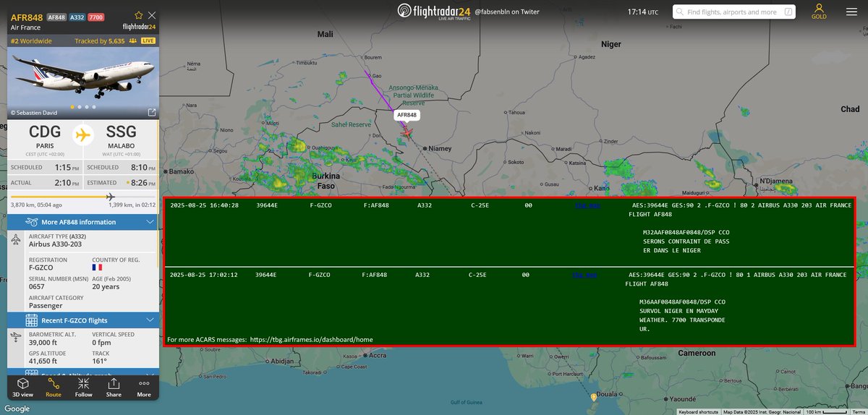Click the A332 aircraft type badge
Viewport: 868px width, 415px height.
pyautogui.click(x=78, y=17)
